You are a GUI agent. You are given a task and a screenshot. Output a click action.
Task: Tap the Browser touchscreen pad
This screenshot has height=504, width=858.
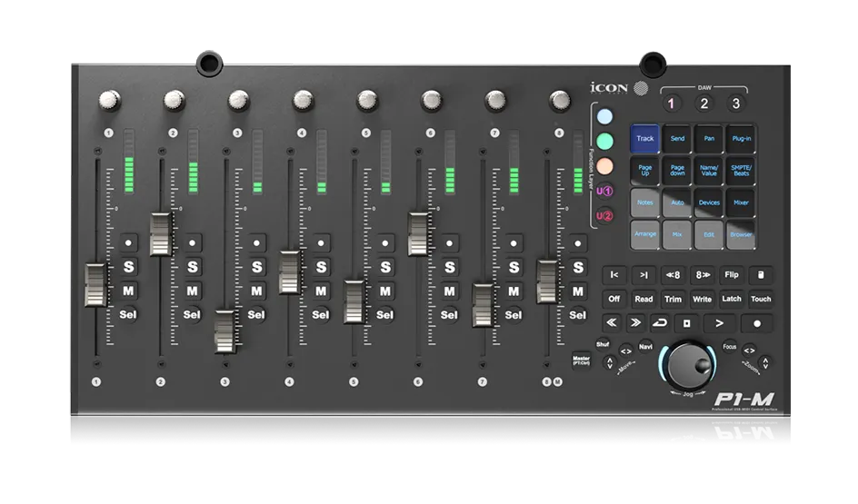coord(741,234)
